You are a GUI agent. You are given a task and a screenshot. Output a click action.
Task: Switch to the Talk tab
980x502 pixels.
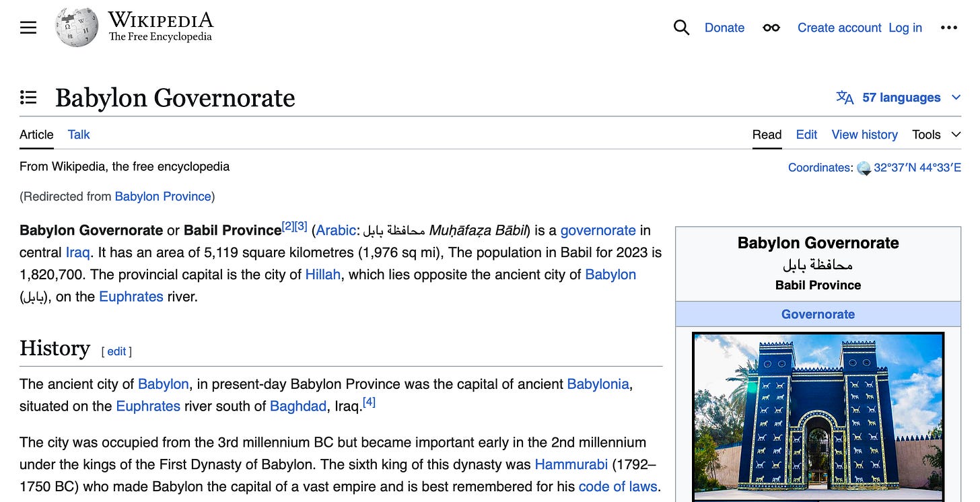pos(79,135)
